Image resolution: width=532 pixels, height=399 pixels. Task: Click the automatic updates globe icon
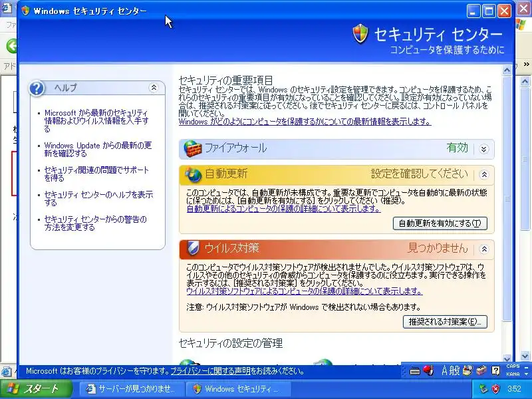[193, 174]
